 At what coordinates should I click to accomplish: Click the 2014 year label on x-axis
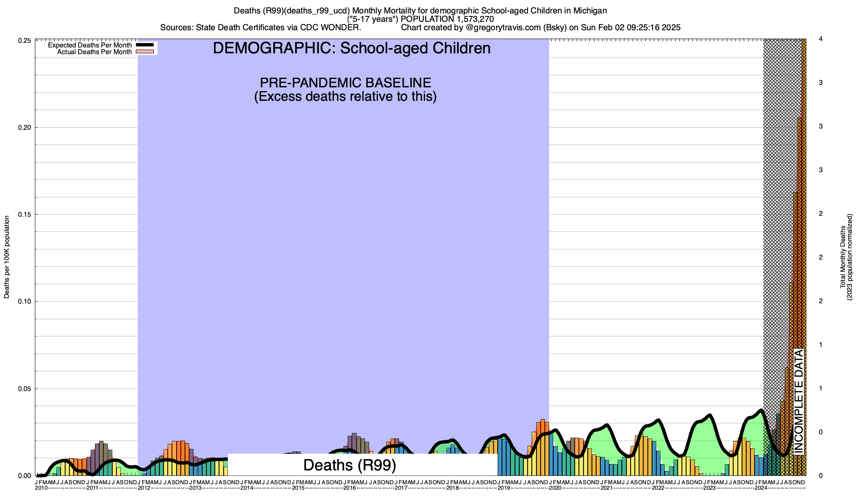(x=247, y=488)
